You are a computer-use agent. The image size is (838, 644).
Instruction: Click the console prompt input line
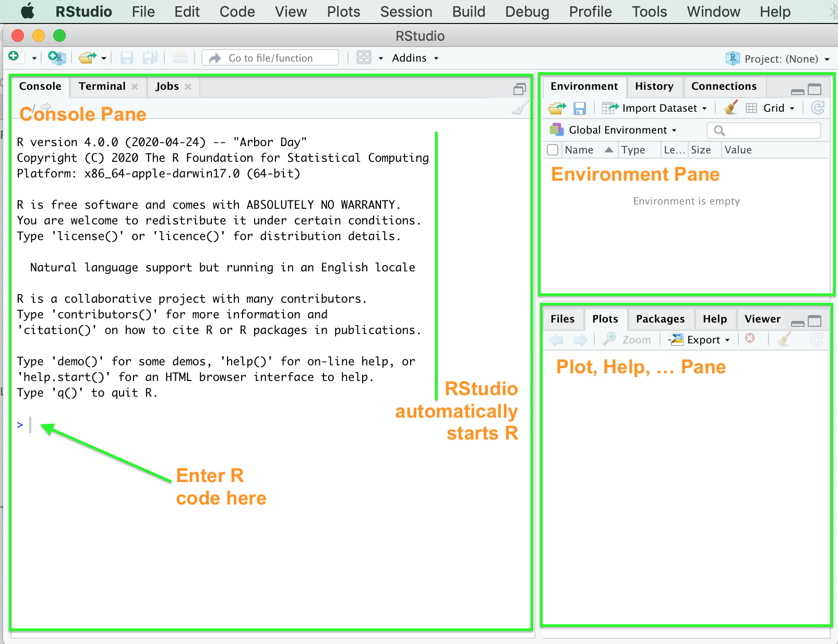click(271, 425)
